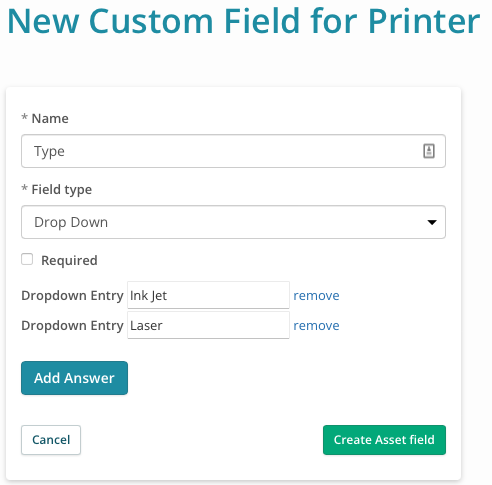Click the Dropdown Entry label beside Ink Jet
Screen dimensions: 492x485
pyautogui.click(x=72, y=296)
